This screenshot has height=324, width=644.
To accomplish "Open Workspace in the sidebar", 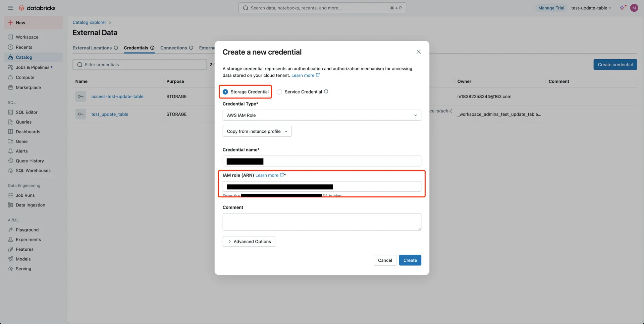I will click(33, 37).
